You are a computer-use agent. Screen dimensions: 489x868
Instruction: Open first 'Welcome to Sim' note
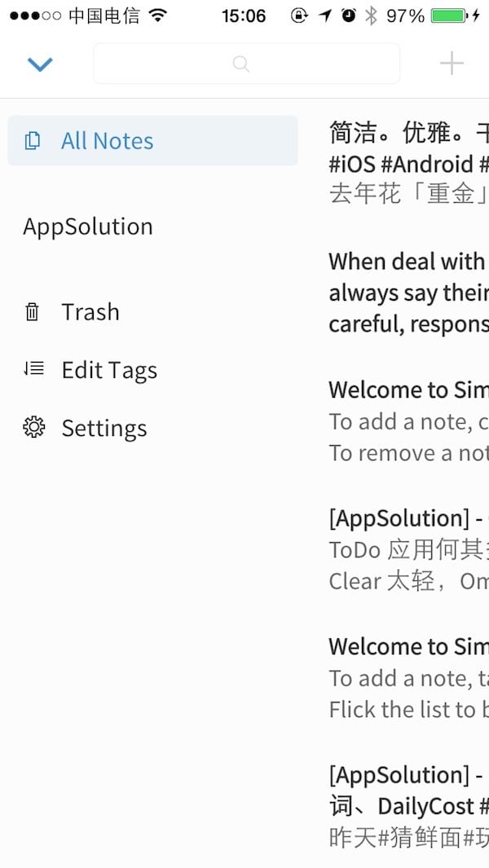tap(408, 421)
